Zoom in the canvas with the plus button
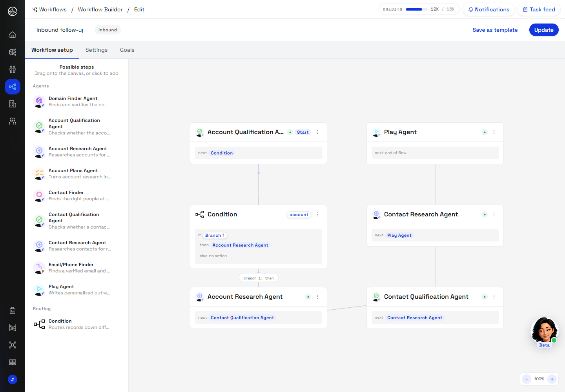The width and height of the screenshot is (565, 392). point(552,379)
